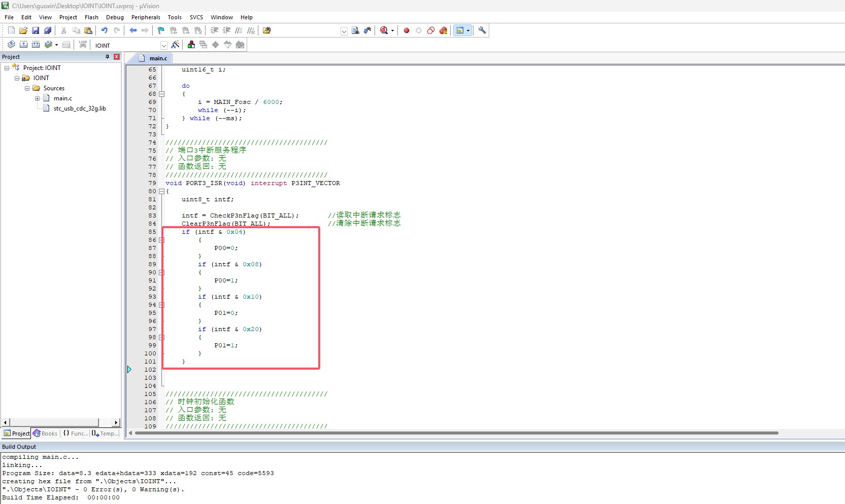Viewport: 845px width, 504px height.
Task: Click the Incremental Find icon
Action: (367, 30)
